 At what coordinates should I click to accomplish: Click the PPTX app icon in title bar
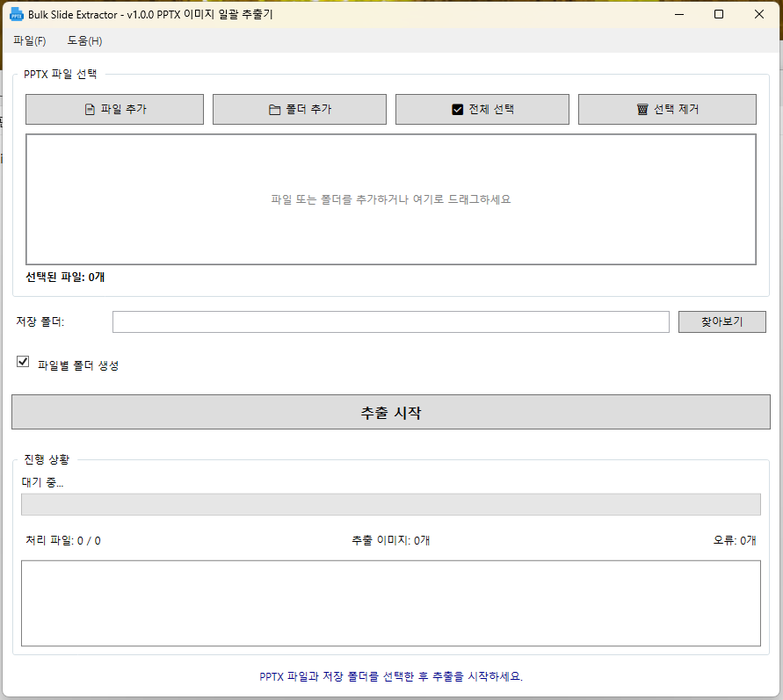tap(16, 14)
